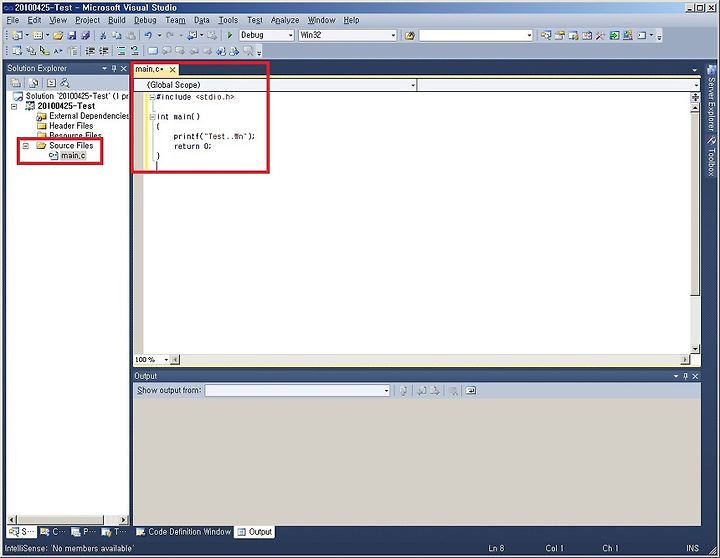Open the Build menu
Image resolution: width=720 pixels, height=558 pixels.
pyautogui.click(x=117, y=20)
